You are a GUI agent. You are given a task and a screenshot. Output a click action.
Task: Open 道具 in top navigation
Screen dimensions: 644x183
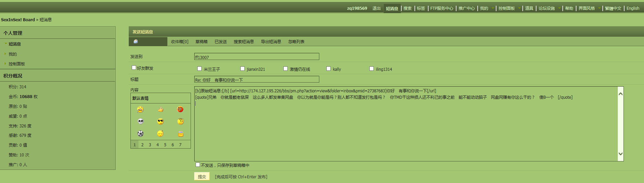coord(529,8)
